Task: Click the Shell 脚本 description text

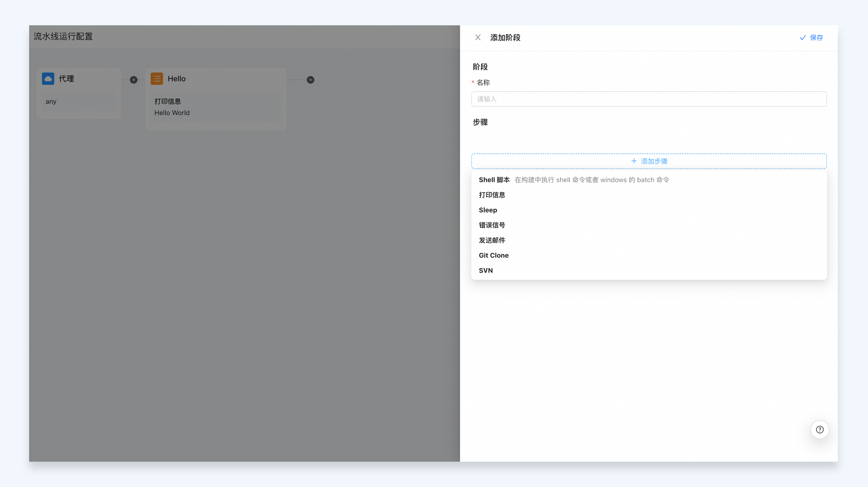Action: coord(592,180)
